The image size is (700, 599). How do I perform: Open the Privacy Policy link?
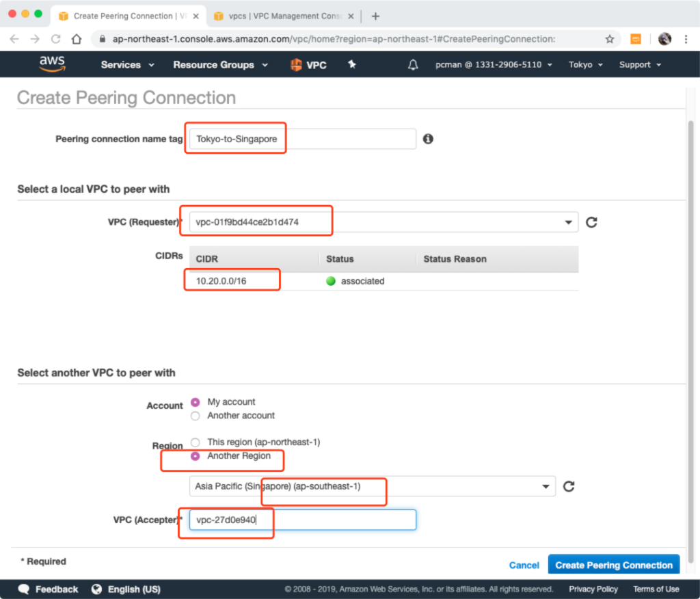tap(593, 589)
